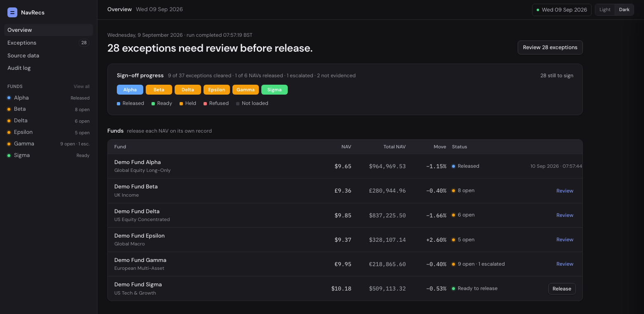The height and width of the screenshot is (314, 644).
Task: Click the +2.60% move value
Action: (x=436, y=240)
